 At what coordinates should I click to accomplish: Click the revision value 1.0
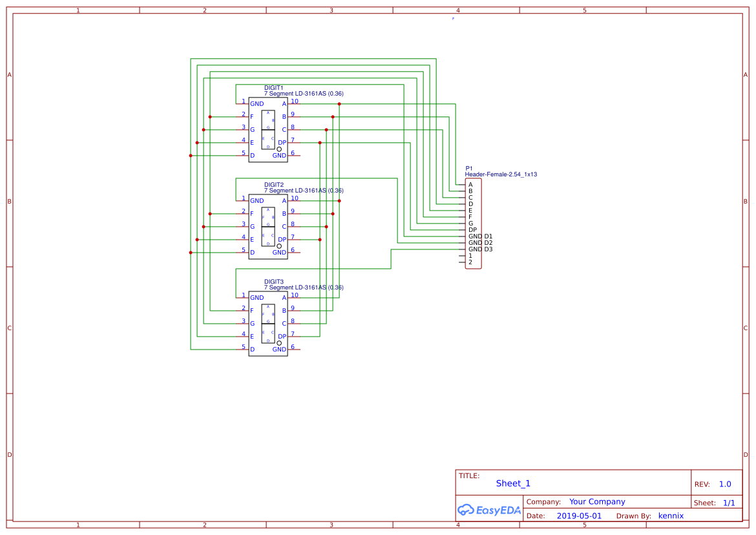tap(724, 484)
